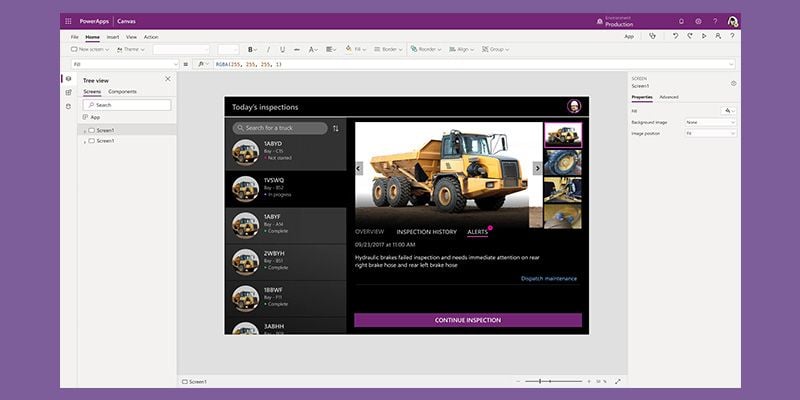Click the redo arrow icon
This screenshot has width=800, height=400.
tap(690, 36)
